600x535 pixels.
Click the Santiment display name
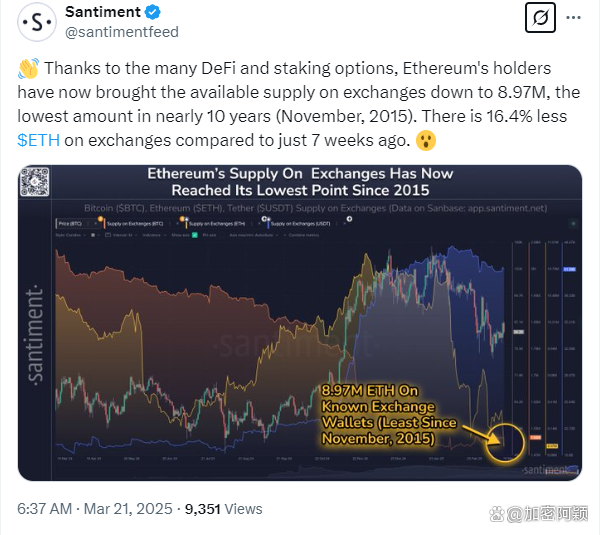point(103,13)
